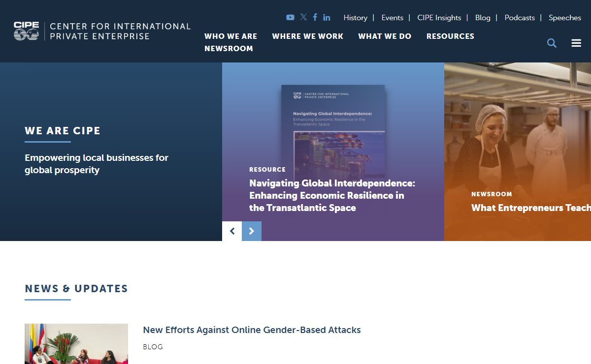Screen dimensions: 591x364
Task: Open the Events link
Action: point(393,18)
